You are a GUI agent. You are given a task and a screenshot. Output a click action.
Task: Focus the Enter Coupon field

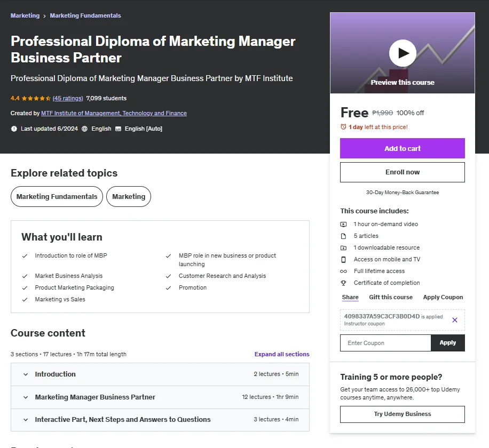click(x=385, y=343)
